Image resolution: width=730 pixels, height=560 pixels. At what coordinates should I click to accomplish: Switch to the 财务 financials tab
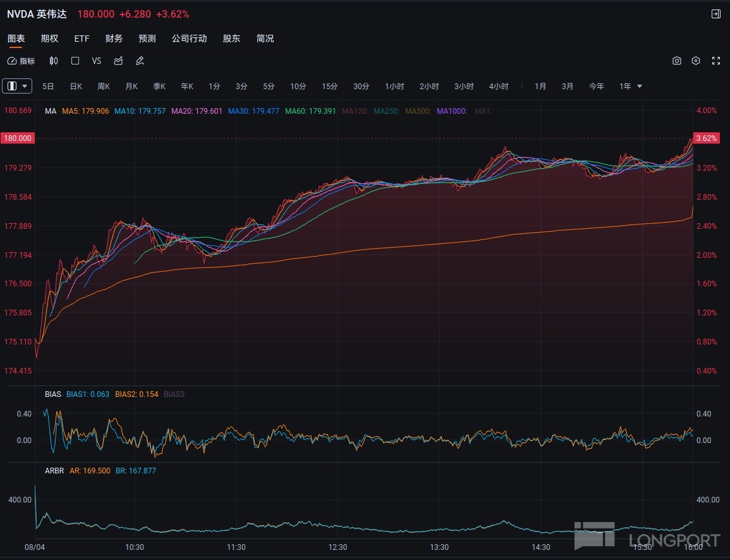[x=114, y=39]
